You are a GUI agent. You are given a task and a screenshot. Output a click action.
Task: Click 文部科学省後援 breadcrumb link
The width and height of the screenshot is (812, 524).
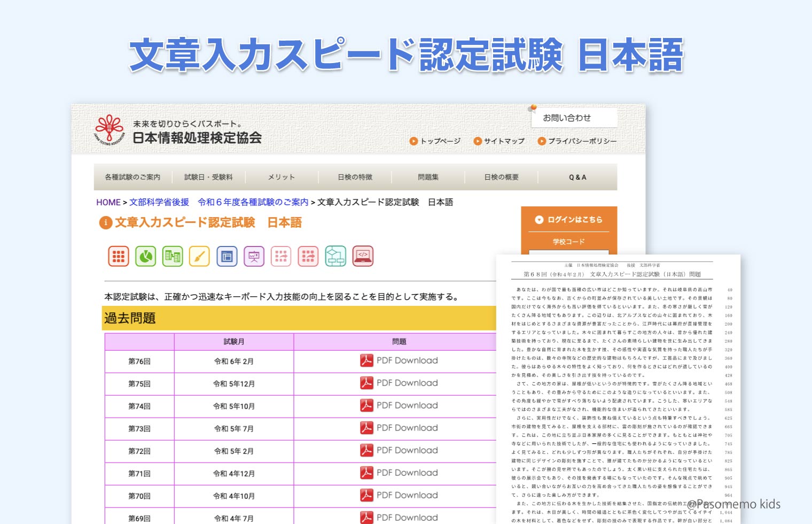[x=159, y=202]
